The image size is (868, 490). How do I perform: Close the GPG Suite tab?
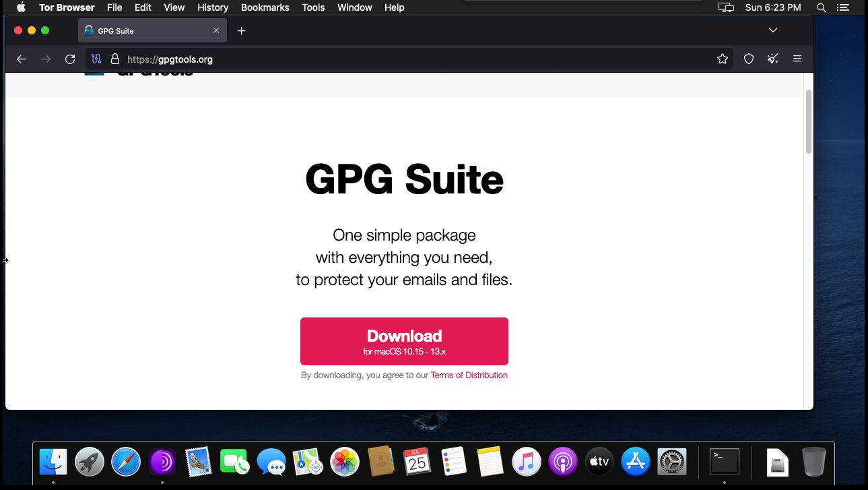pos(216,30)
